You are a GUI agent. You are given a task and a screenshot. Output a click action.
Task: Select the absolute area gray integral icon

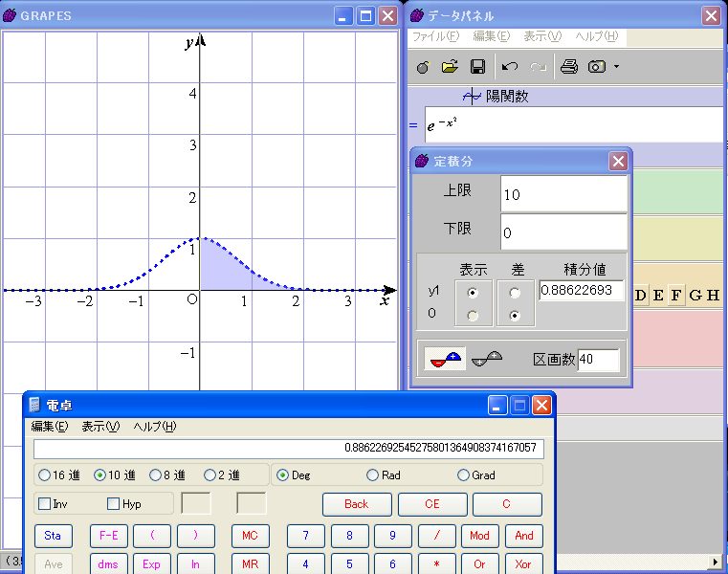click(487, 360)
